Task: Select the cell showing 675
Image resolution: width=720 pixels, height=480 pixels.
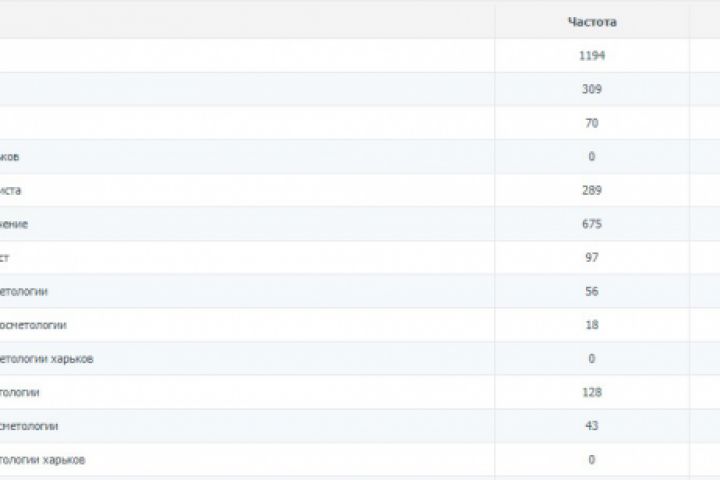Action: coord(592,224)
